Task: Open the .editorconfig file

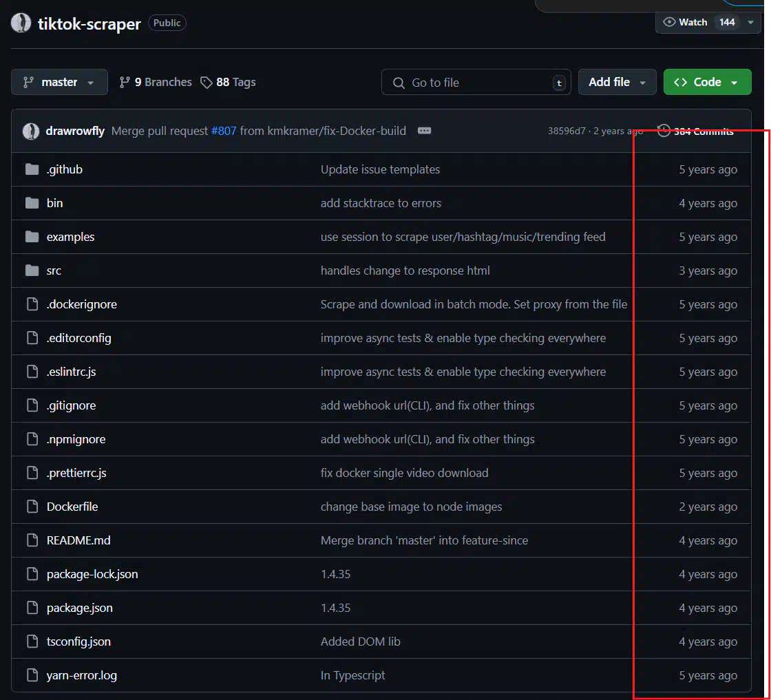Action: click(x=78, y=338)
